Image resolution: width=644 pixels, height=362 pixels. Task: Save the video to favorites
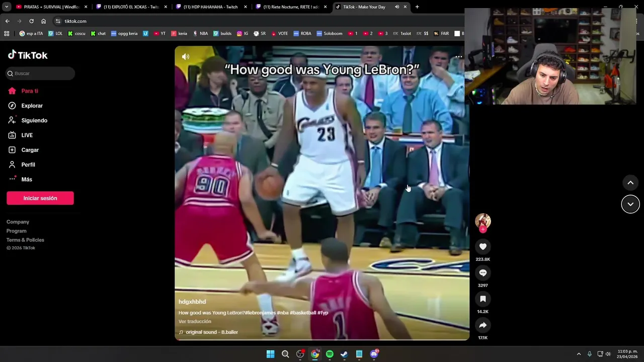pos(483,299)
